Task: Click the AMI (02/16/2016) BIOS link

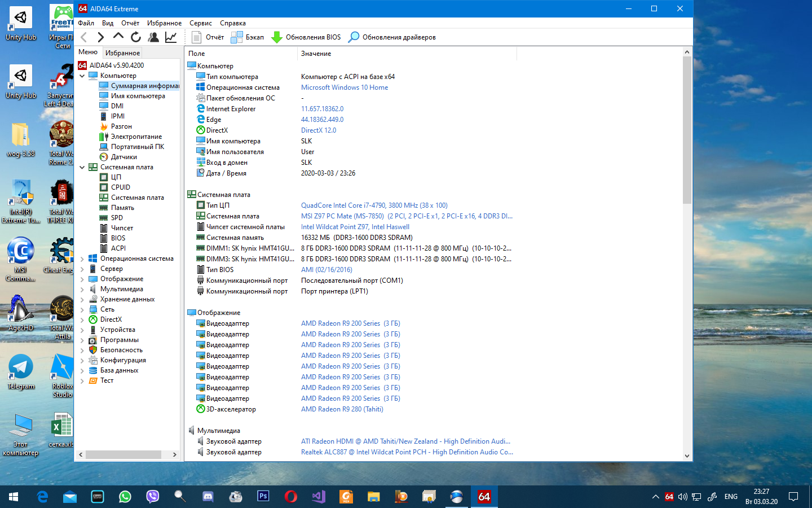Action: [x=326, y=270]
